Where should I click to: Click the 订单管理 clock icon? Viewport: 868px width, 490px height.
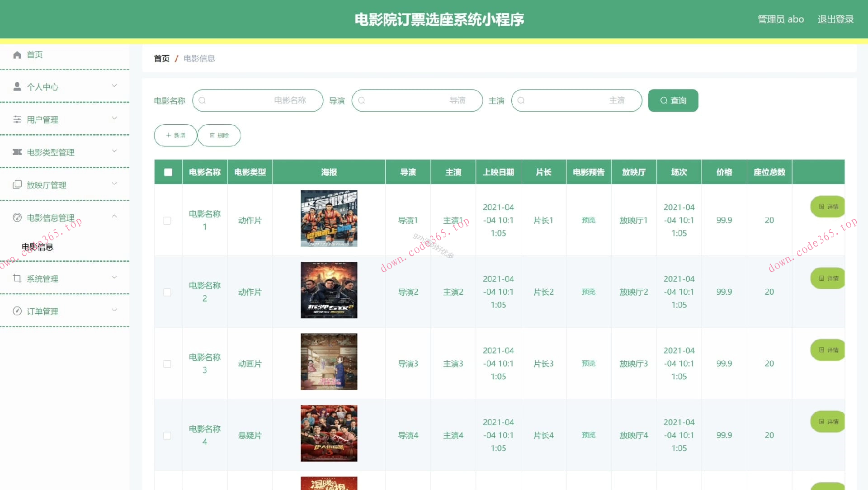pos(17,311)
